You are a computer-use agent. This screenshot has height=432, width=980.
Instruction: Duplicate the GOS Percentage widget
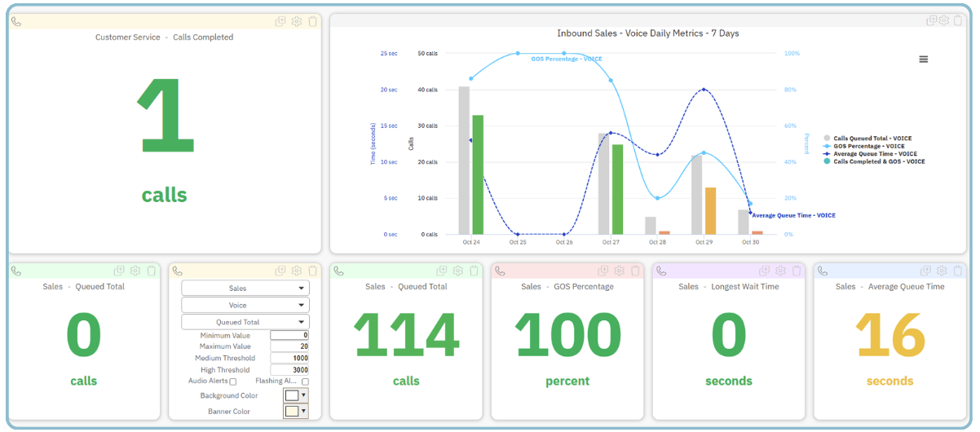[x=603, y=271]
